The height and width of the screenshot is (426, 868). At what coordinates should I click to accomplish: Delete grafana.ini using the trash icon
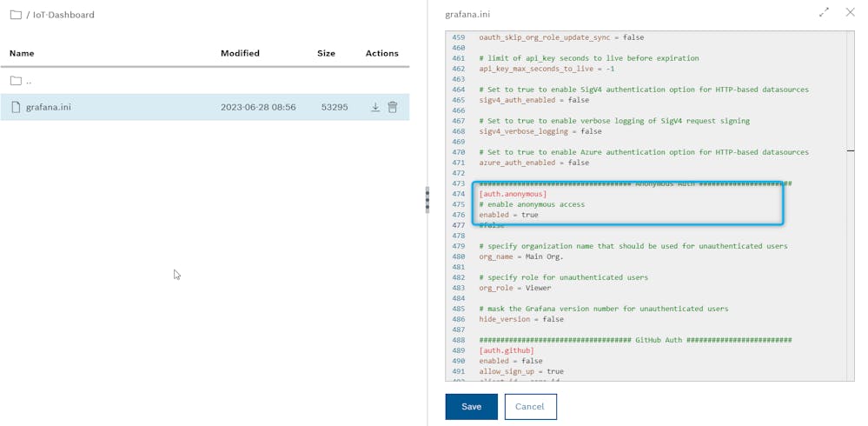pyautogui.click(x=393, y=107)
